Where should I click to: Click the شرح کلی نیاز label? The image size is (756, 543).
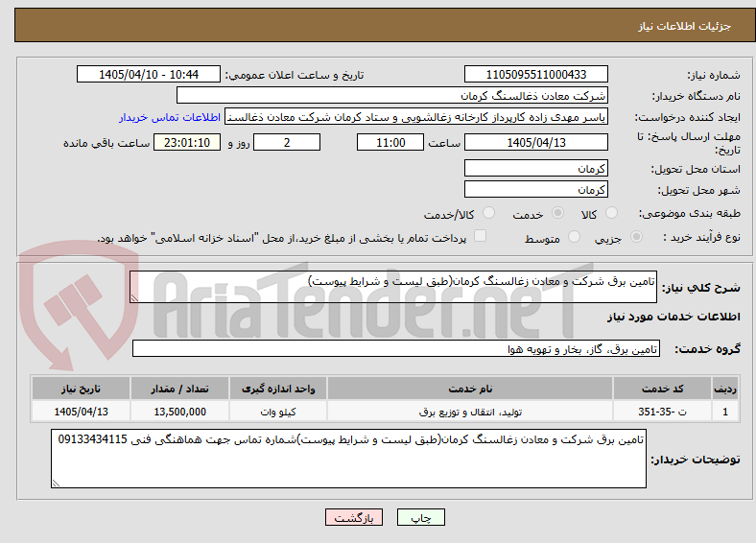pyautogui.click(x=700, y=288)
